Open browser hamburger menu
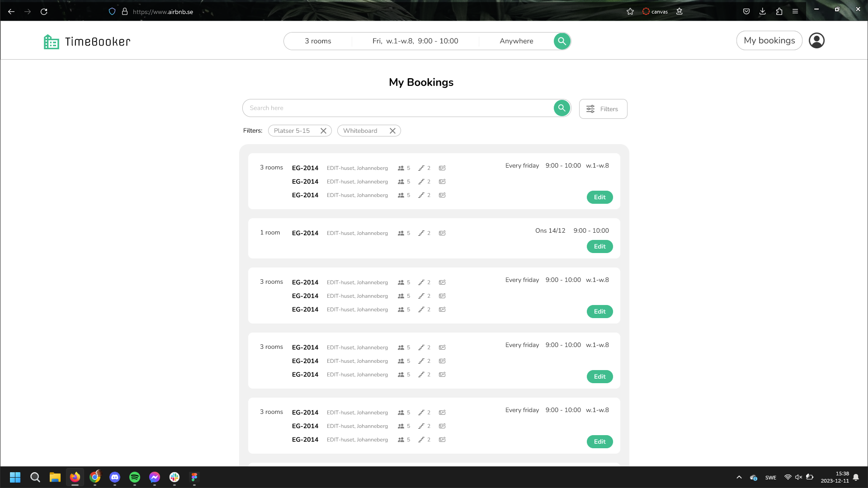 (795, 12)
